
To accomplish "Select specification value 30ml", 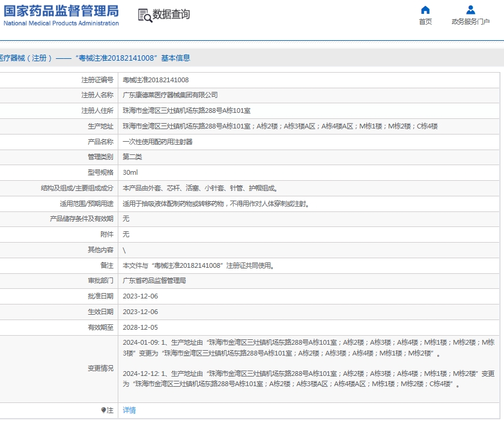I will click(130, 172).
